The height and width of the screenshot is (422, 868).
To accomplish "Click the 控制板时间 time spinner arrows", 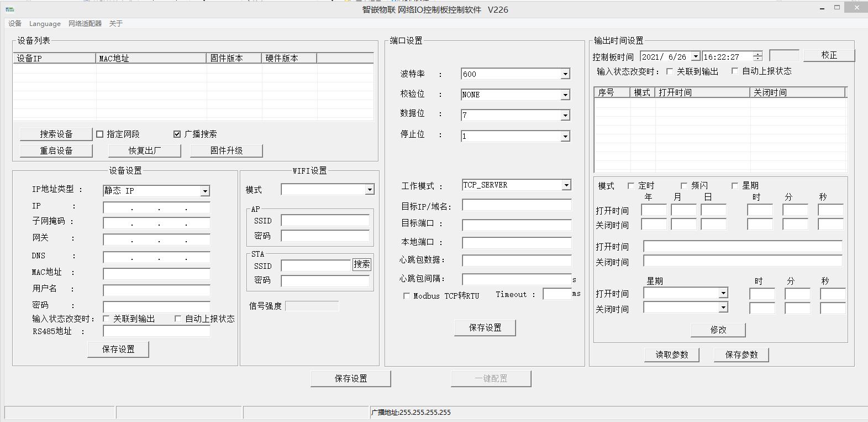I will pos(757,56).
